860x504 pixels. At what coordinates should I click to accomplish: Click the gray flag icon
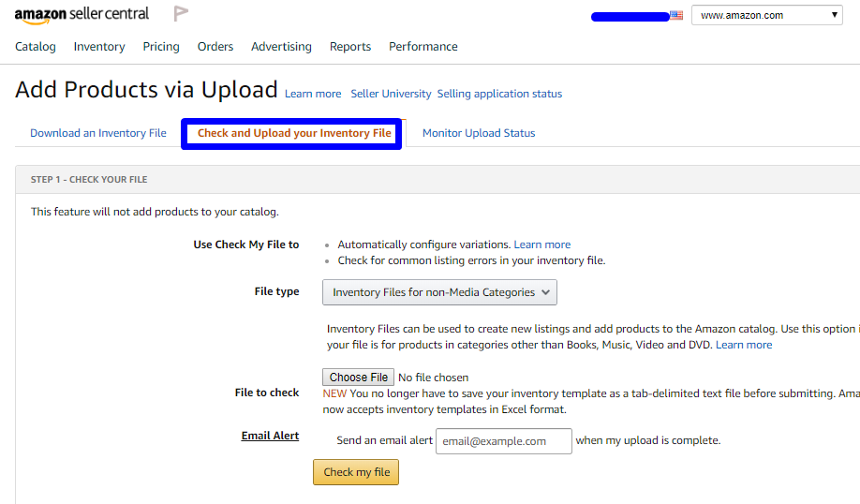(181, 14)
